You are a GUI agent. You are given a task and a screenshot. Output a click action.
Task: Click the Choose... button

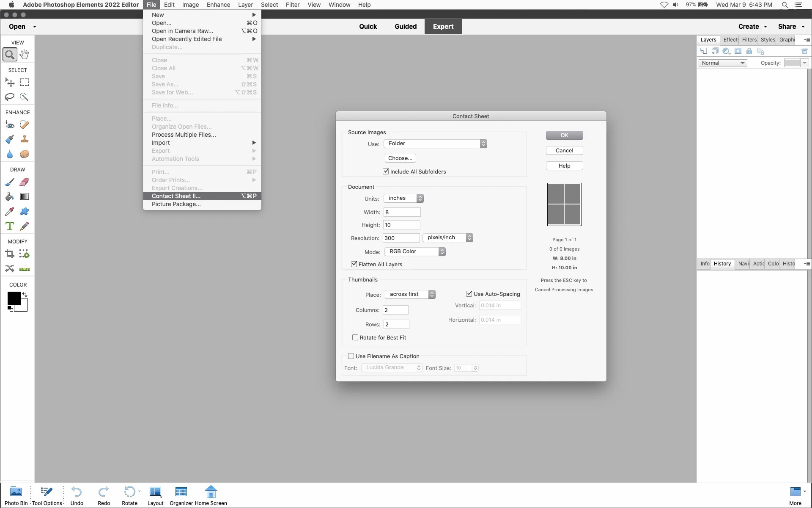400,158
